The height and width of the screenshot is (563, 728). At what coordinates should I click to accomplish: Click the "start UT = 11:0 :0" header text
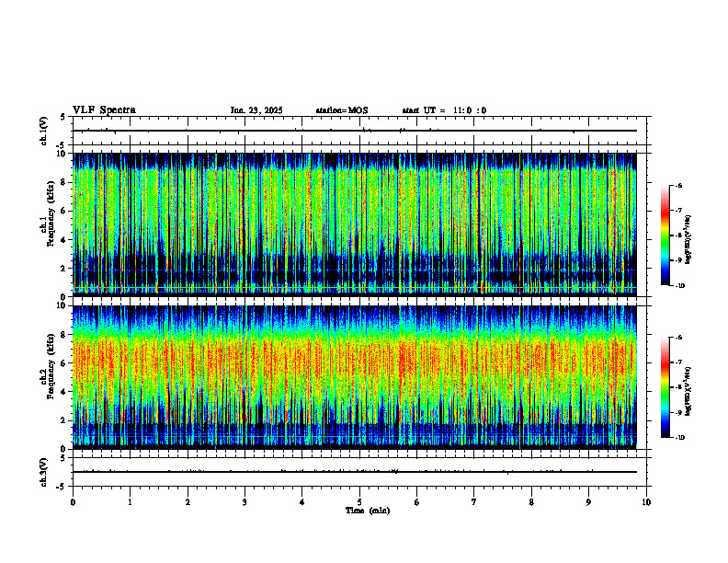tap(444, 110)
